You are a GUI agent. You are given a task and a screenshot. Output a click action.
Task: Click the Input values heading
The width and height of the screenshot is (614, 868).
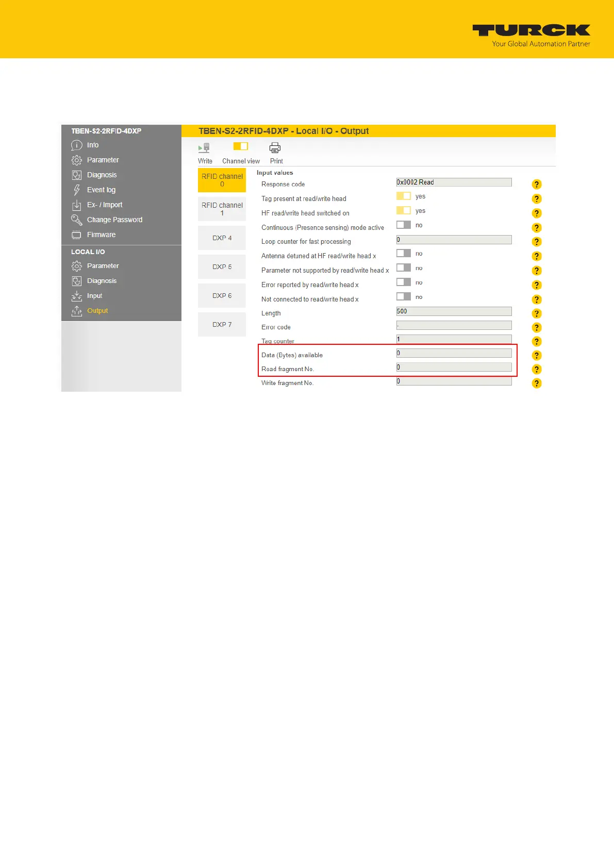click(x=275, y=173)
